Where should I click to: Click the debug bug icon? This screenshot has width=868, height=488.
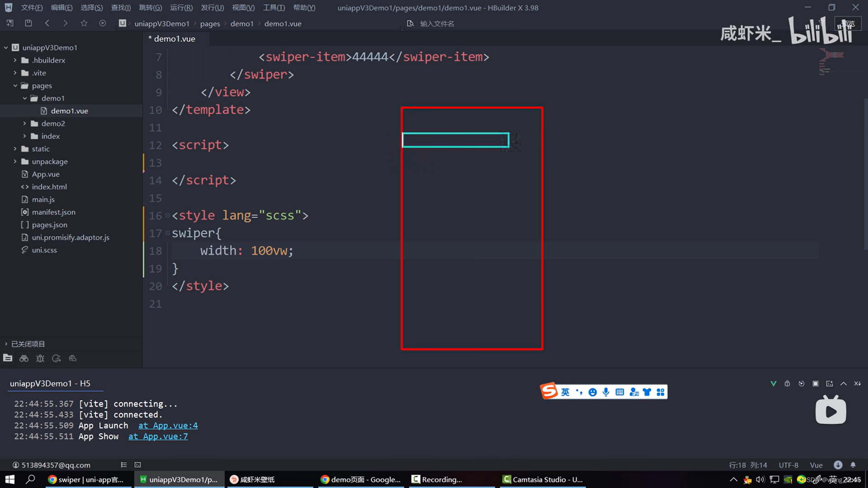pos(40,358)
